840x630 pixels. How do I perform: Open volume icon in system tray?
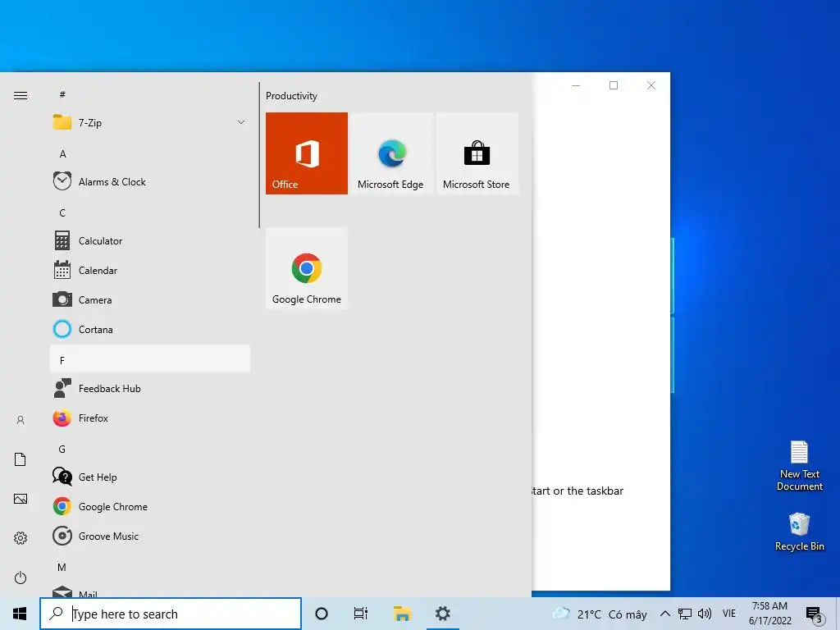click(705, 614)
